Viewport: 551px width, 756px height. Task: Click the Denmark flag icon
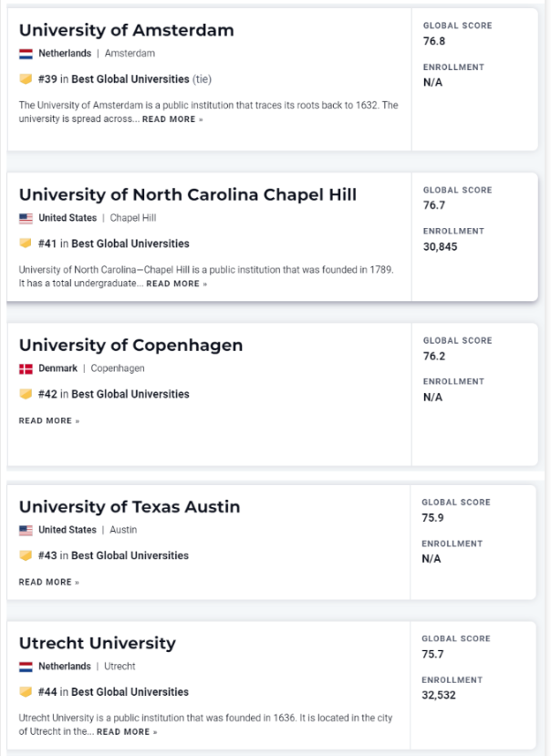click(x=26, y=369)
